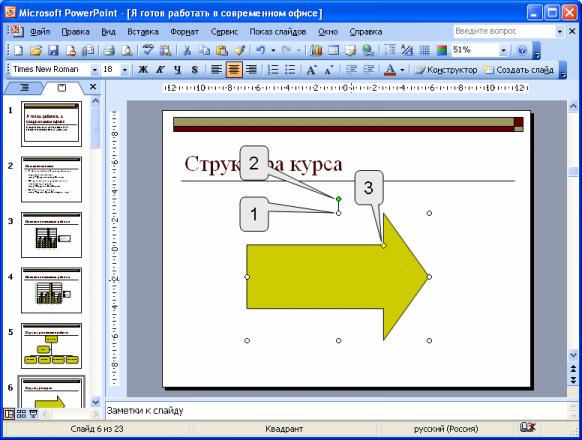Open the font color dropdown arrow
Image resolution: width=582 pixels, height=440 pixels.
[402, 70]
